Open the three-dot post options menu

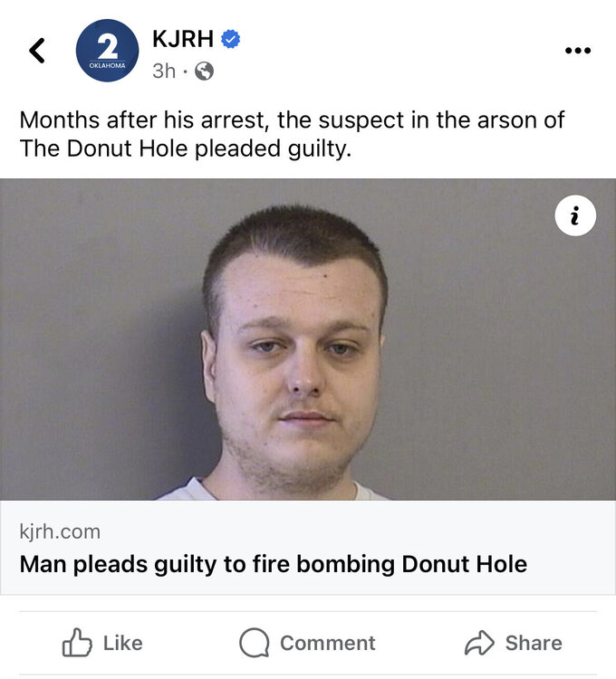click(576, 51)
